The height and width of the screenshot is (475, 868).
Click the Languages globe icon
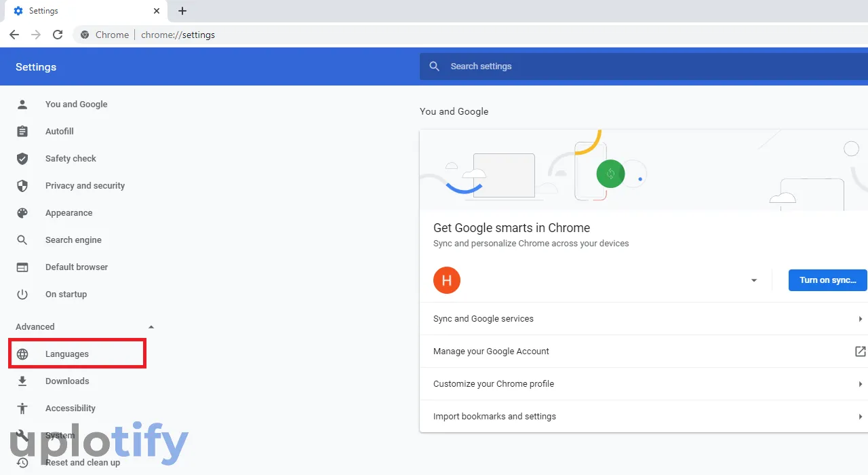(x=22, y=354)
